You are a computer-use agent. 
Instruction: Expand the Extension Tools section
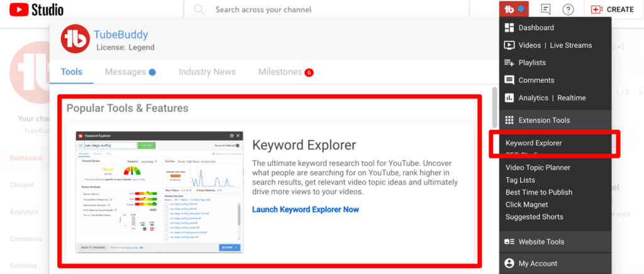544,120
